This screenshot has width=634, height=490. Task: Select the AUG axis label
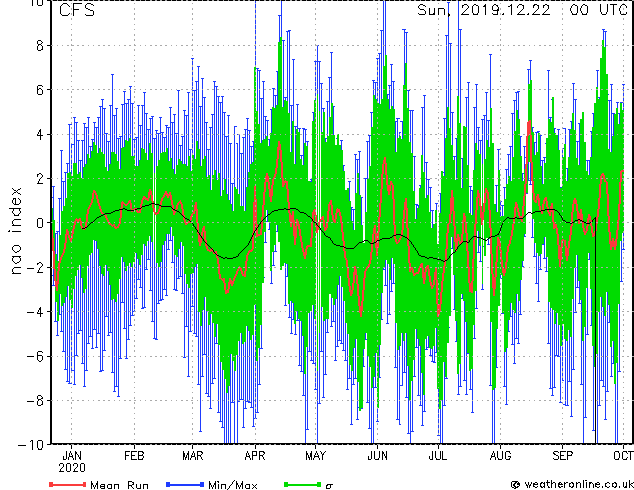click(500, 456)
